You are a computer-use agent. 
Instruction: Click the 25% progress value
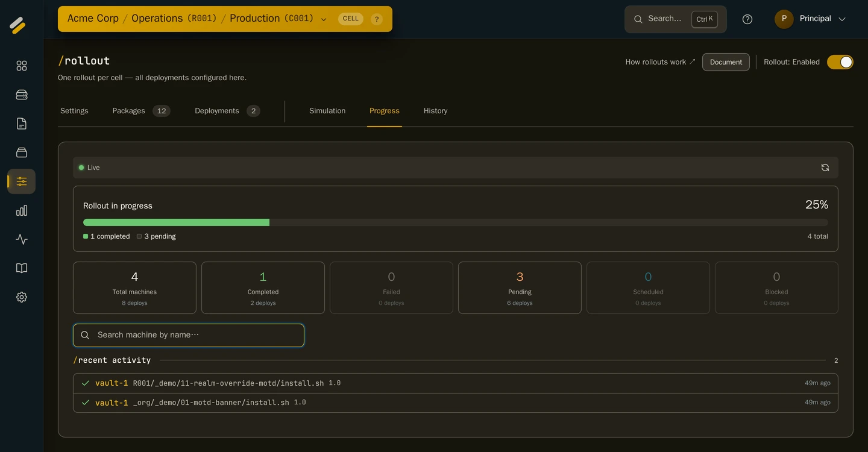pos(817,205)
